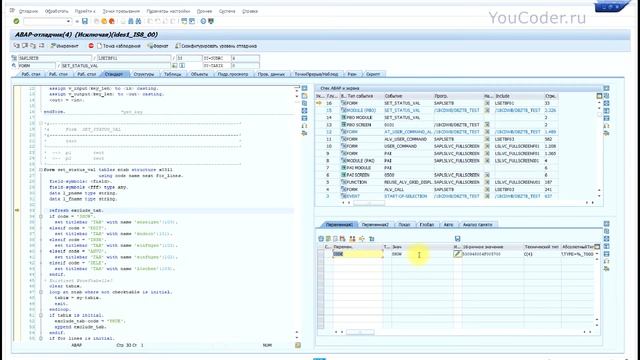Click navigation icon in stack row ALV_USER_COMMAND

click(487, 139)
